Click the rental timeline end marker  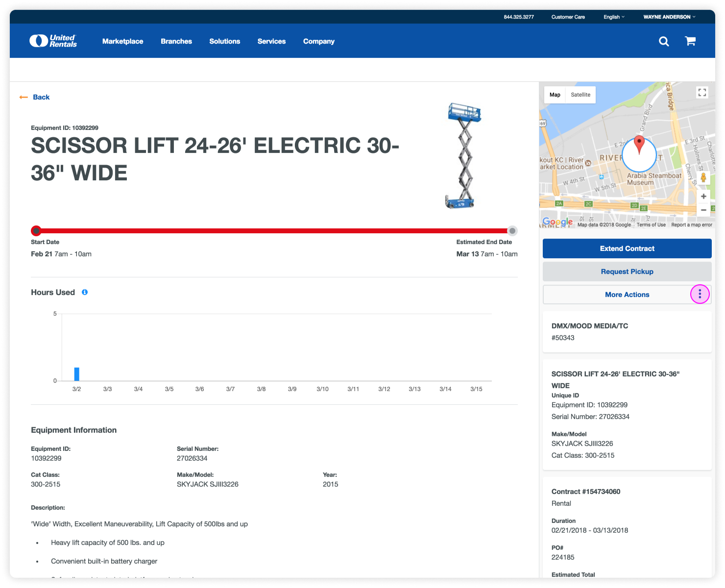(512, 231)
